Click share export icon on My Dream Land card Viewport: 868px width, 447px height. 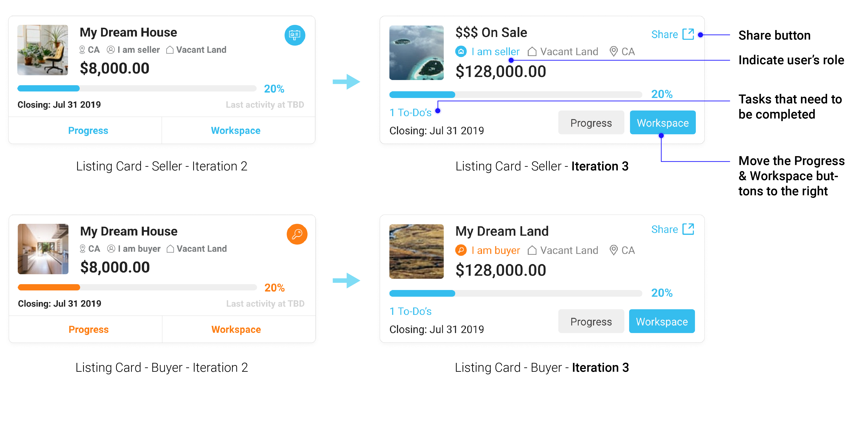click(x=688, y=229)
